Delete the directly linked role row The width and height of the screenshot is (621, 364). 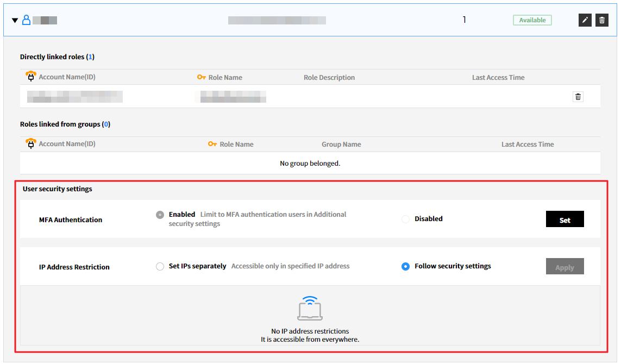click(578, 97)
